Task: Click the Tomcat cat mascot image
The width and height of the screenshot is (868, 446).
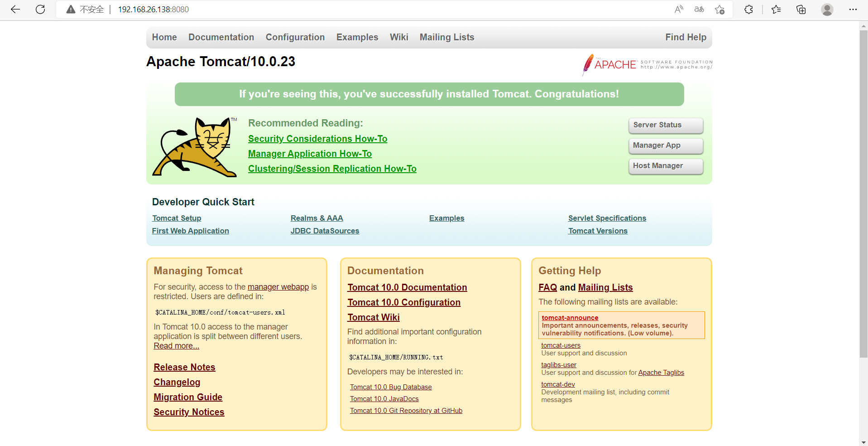Action: pos(195,147)
